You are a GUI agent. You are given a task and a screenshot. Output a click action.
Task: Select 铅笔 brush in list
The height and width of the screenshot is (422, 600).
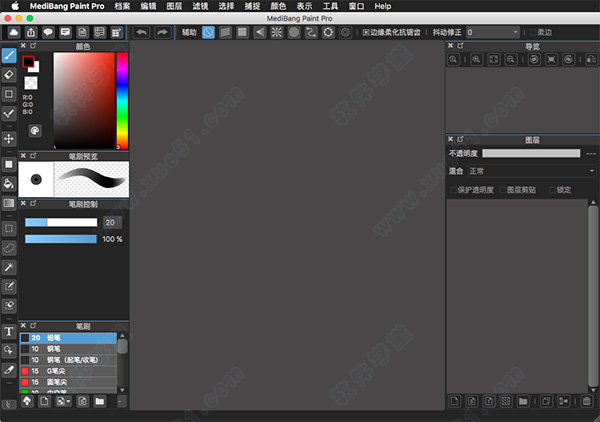[68, 338]
